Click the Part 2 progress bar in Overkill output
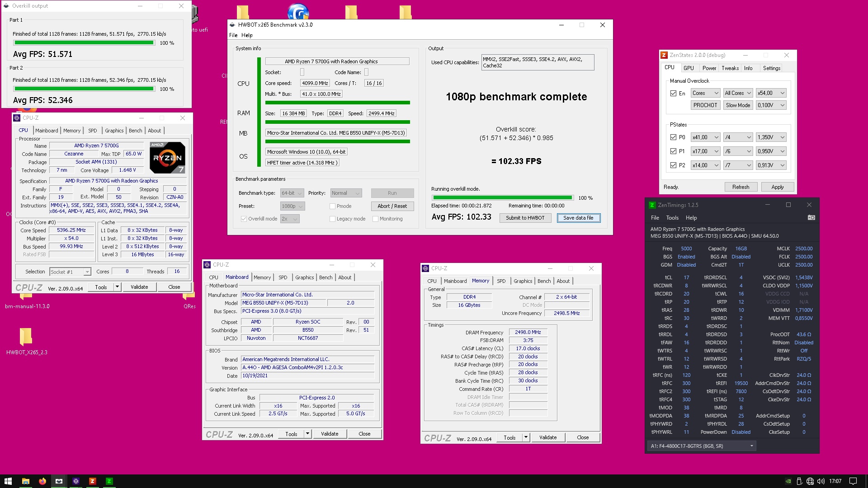The height and width of the screenshot is (488, 868). [84, 89]
